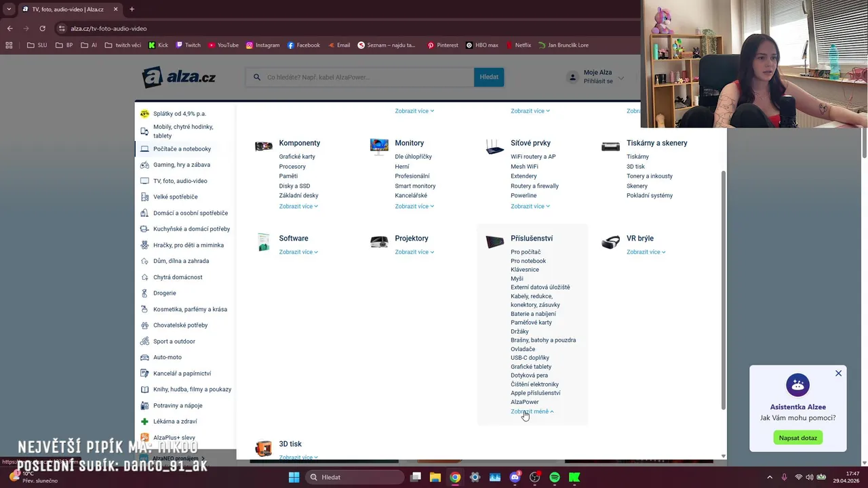This screenshot has width=868, height=488.
Task: Open the Spotify taskbar icon
Action: pyautogui.click(x=555, y=477)
